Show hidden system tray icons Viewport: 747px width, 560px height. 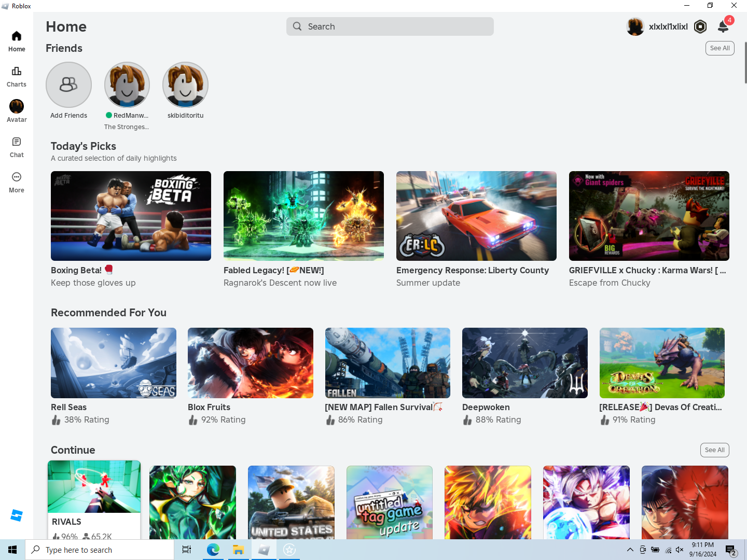pos(630,550)
